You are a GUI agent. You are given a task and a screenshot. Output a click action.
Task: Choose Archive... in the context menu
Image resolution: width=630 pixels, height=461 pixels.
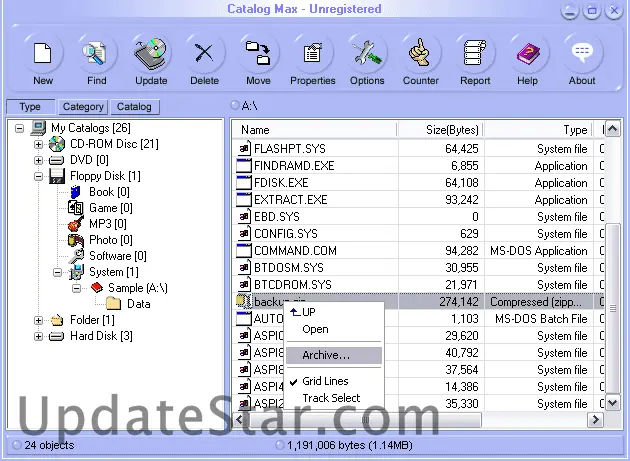tap(333, 355)
